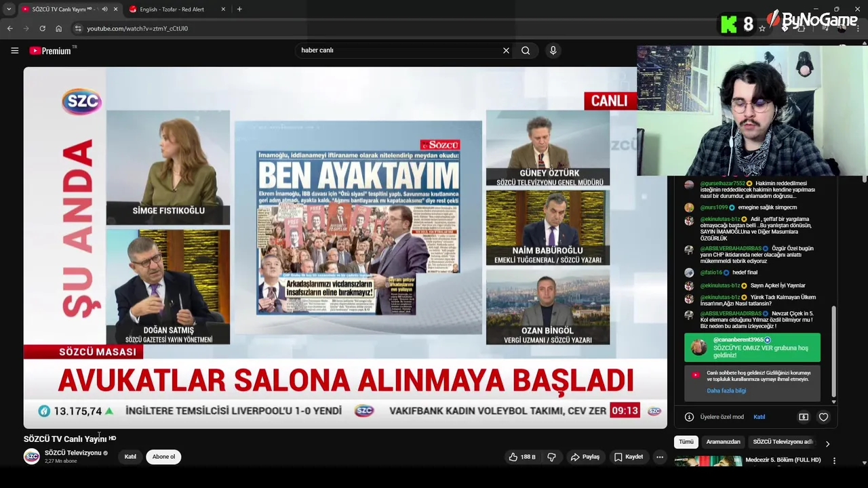868x488 pixels.
Task: Like the video with 188 B thumbs-up
Action: [522, 457]
